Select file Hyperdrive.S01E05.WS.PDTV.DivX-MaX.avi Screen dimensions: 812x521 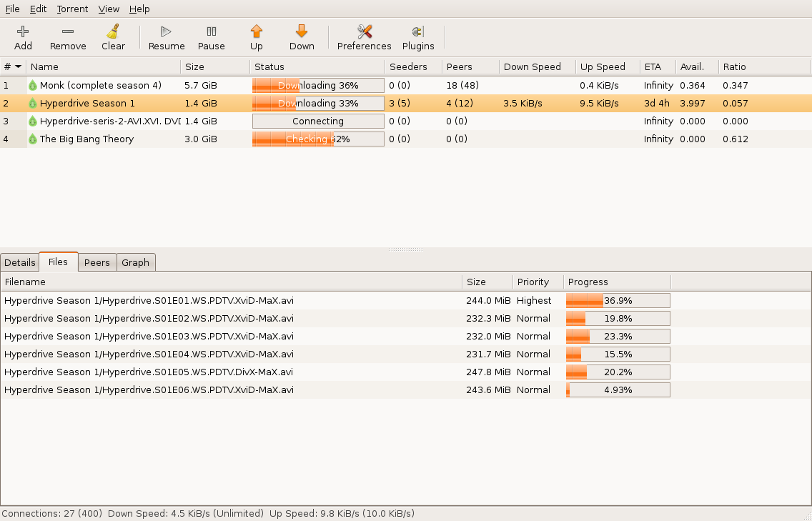click(x=149, y=372)
